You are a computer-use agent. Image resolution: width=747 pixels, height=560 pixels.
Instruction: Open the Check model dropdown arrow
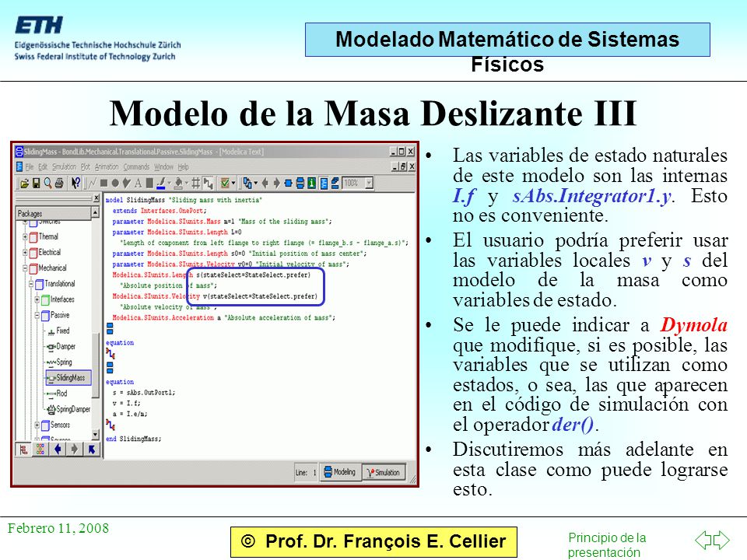[x=233, y=183]
